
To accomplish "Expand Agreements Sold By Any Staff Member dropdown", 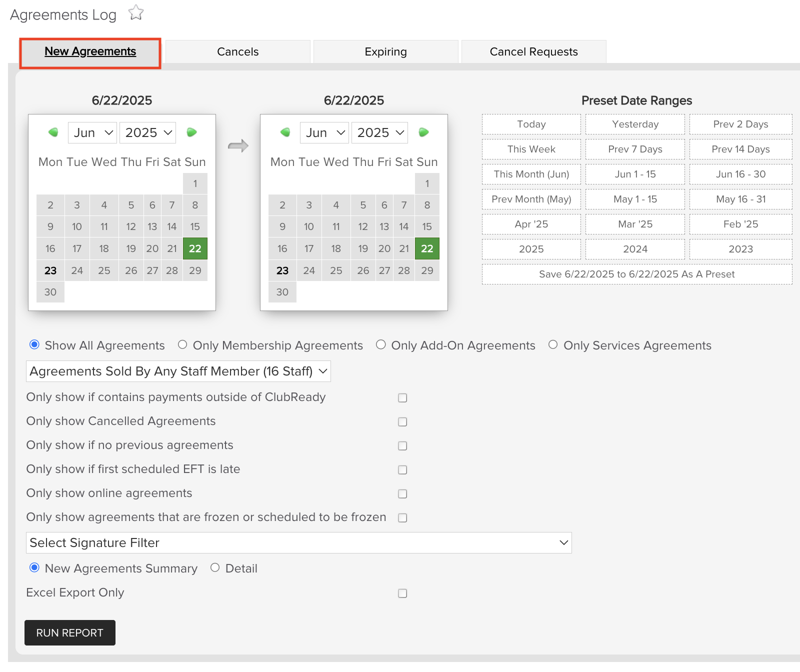I will point(178,371).
